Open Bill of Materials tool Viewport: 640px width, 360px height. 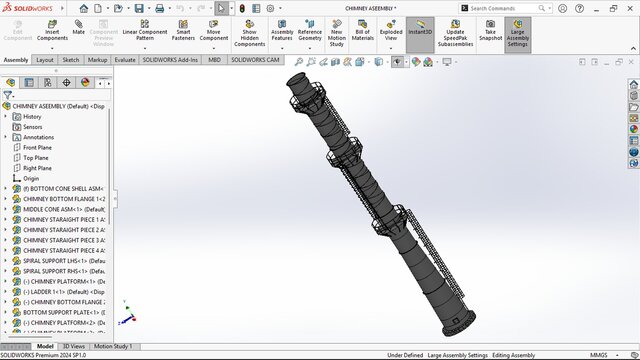tap(362, 30)
